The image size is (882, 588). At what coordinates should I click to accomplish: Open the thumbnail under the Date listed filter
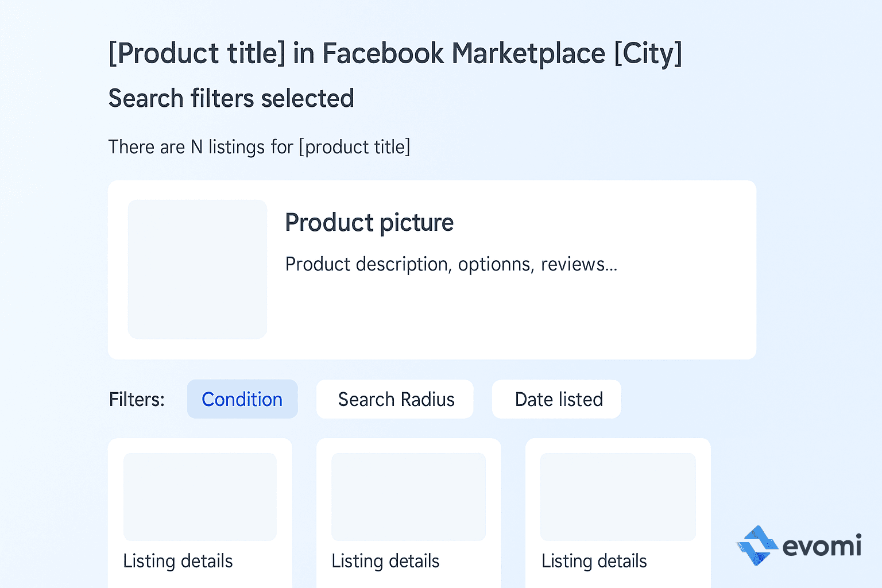(618, 497)
